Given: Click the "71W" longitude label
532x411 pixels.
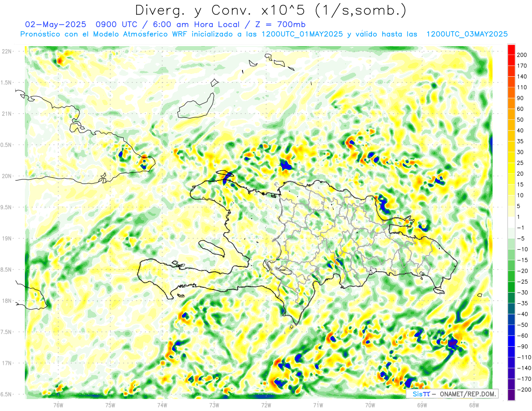Looking at the screenshot, I should [318, 405].
